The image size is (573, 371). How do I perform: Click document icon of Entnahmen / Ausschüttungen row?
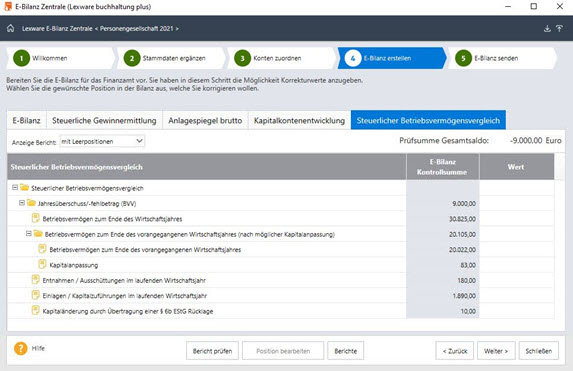[x=35, y=280]
